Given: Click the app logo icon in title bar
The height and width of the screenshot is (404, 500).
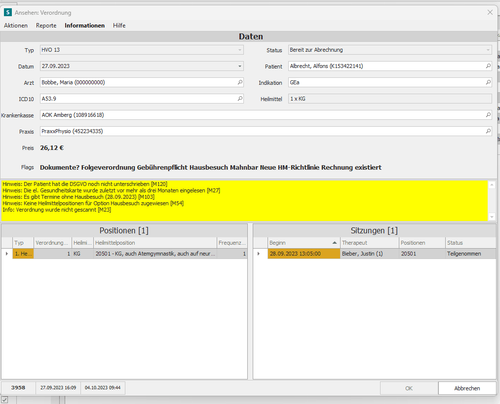Looking at the screenshot, I should click(x=8, y=12).
